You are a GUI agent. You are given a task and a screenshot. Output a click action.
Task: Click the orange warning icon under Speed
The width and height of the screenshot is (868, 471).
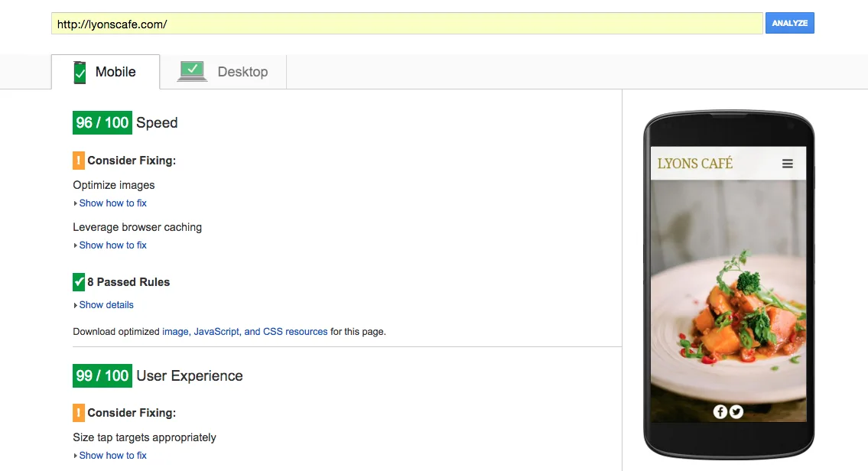(x=78, y=161)
